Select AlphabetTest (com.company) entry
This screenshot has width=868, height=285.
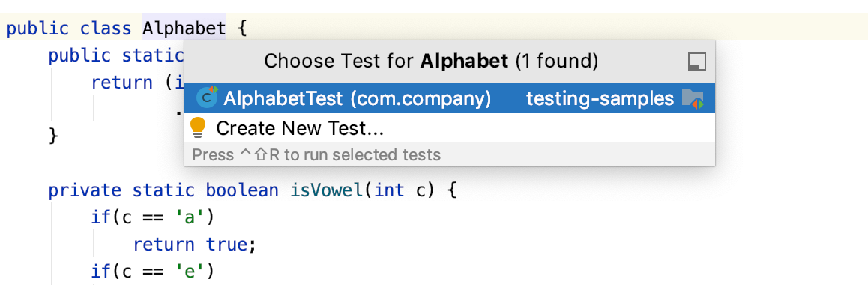[450, 98]
